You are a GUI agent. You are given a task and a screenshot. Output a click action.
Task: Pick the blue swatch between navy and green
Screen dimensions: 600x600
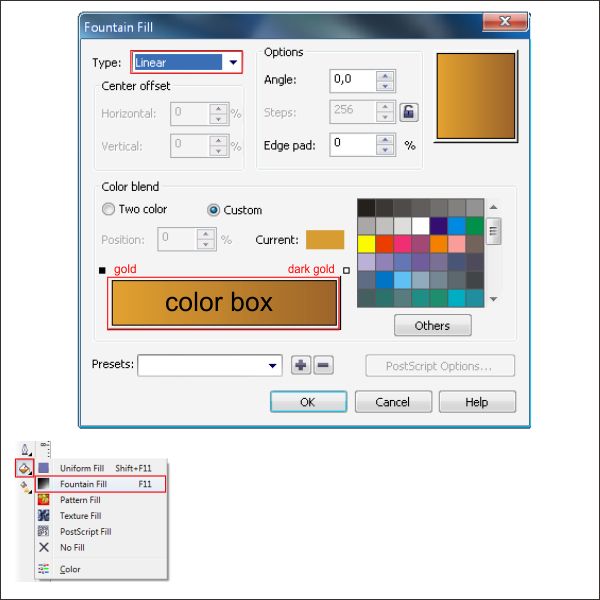tap(457, 226)
